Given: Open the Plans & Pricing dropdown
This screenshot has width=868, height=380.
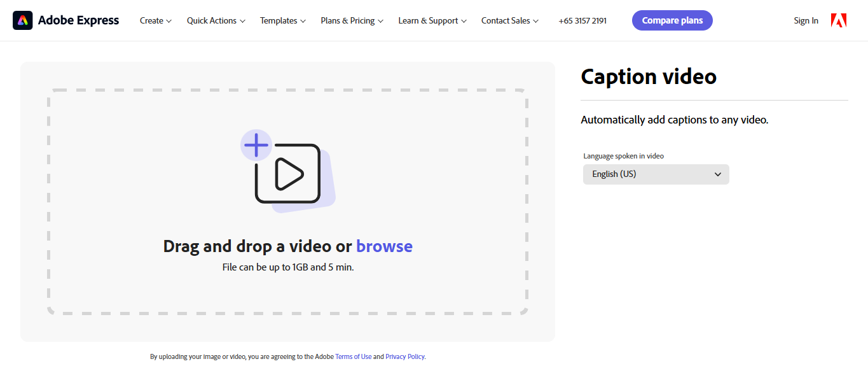Looking at the screenshot, I should click(351, 20).
